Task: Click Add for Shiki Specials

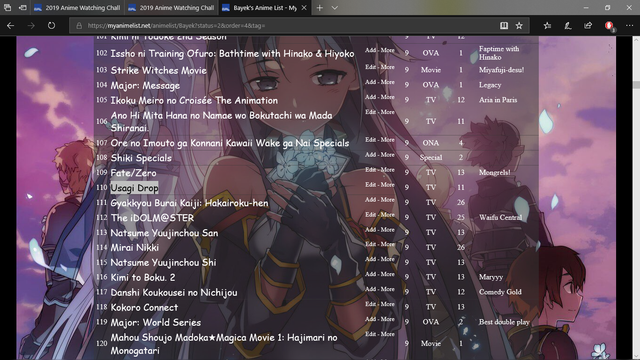Action: tap(370, 155)
